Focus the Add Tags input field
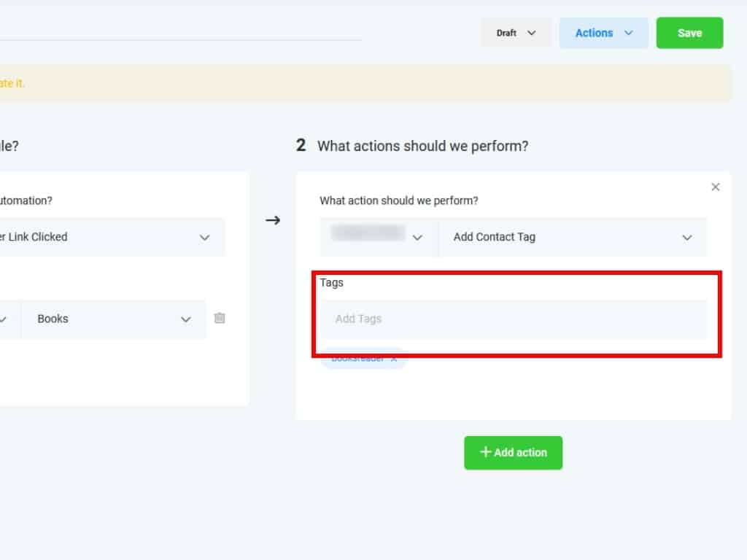The width and height of the screenshot is (747, 560). point(514,319)
